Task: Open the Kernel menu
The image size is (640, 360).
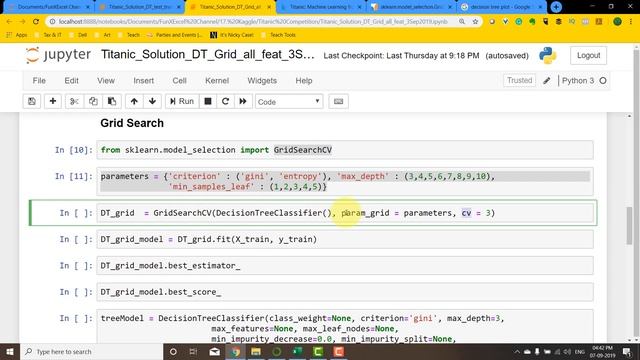Action: pos(217,81)
